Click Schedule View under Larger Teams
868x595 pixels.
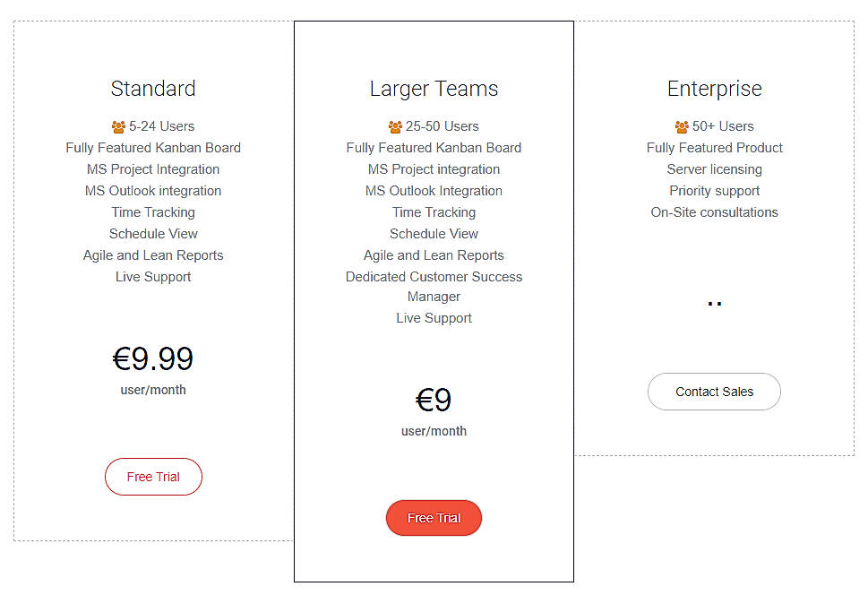click(434, 233)
